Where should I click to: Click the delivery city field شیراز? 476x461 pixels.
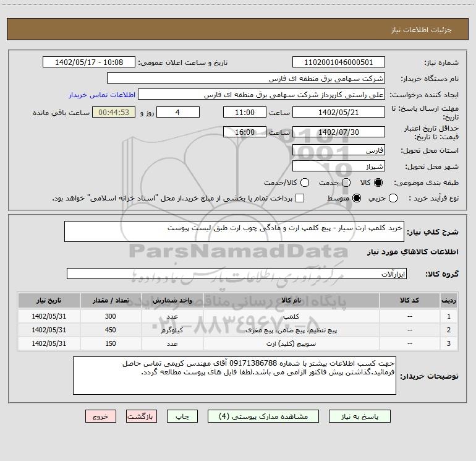pyautogui.click(x=339, y=166)
